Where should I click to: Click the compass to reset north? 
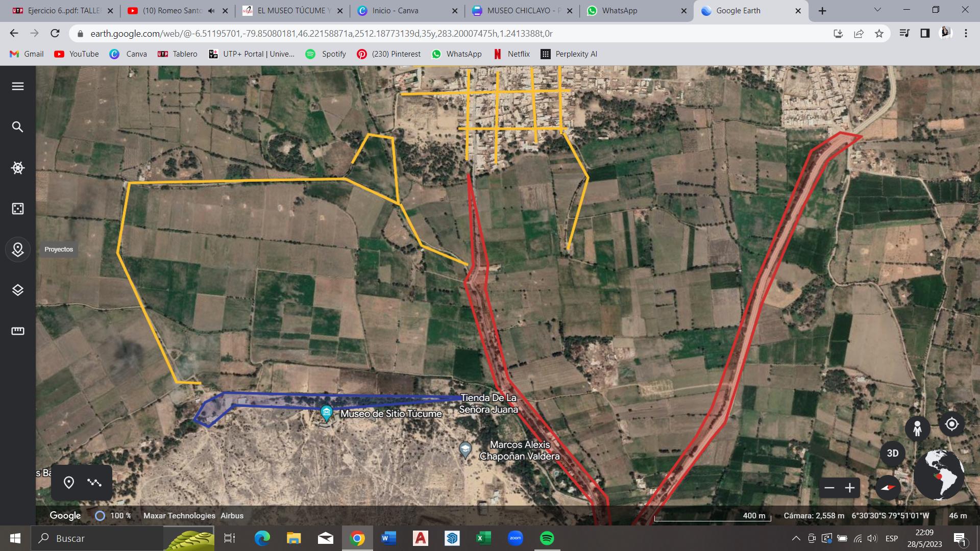point(888,488)
